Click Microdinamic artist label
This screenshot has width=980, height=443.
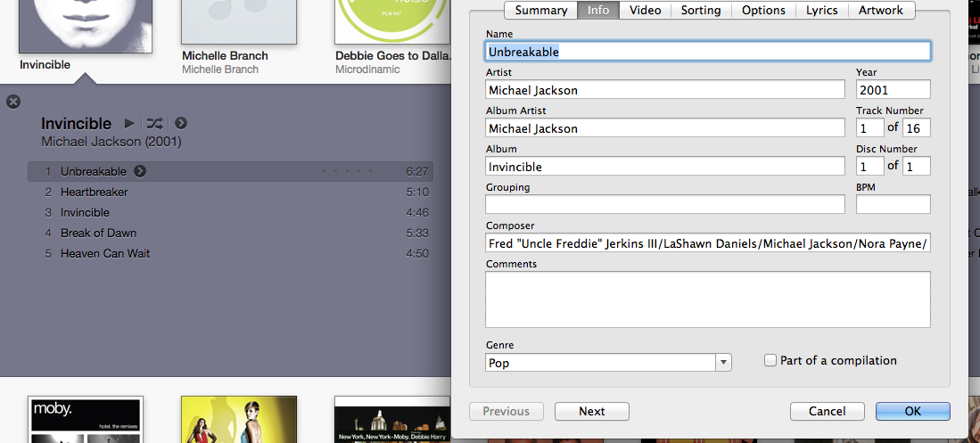click(x=367, y=70)
